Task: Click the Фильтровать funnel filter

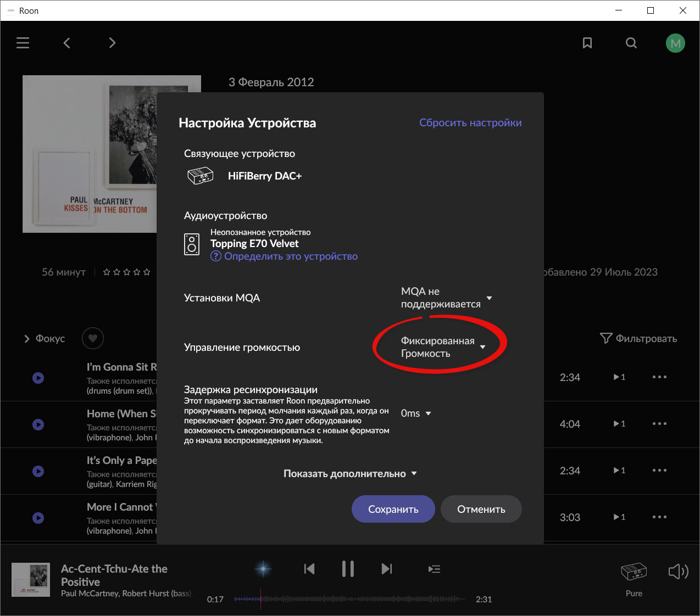Action: (x=638, y=339)
